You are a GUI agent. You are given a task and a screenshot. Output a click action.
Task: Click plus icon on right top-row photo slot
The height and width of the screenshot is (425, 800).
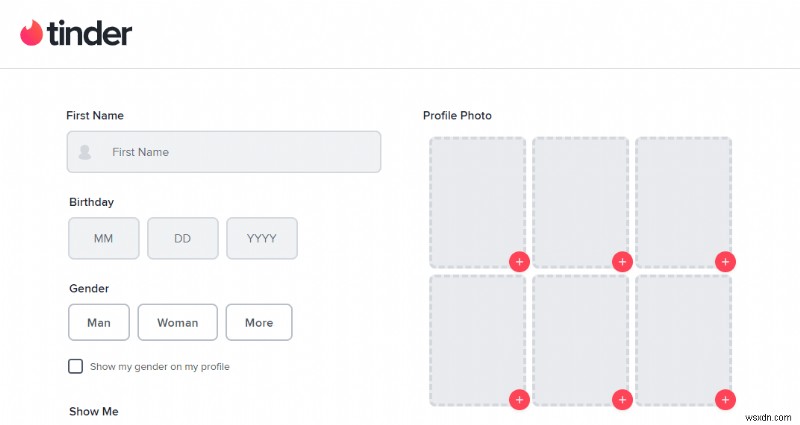[x=725, y=262]
